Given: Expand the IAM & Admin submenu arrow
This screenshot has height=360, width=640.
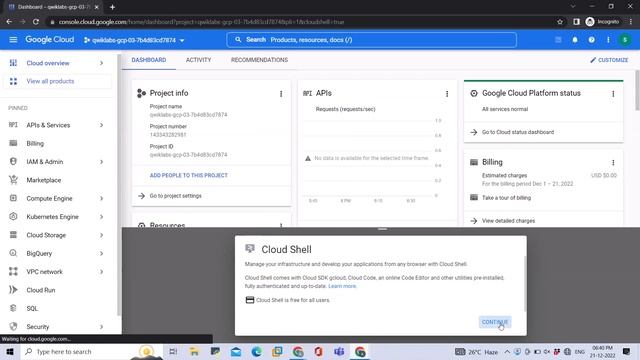Looking at the screenshot, I should click(x=101, y=162).
